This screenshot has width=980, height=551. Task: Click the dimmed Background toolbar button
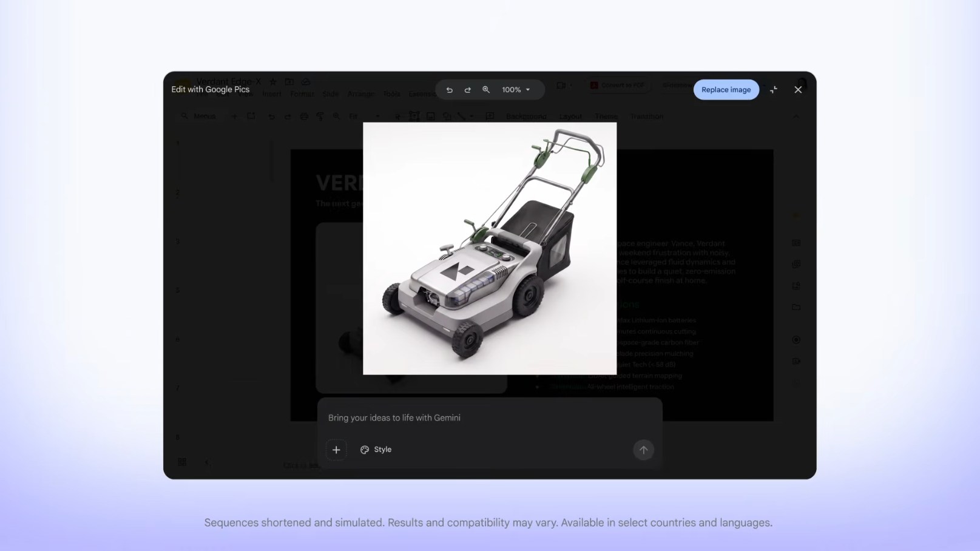coord(526,117)
